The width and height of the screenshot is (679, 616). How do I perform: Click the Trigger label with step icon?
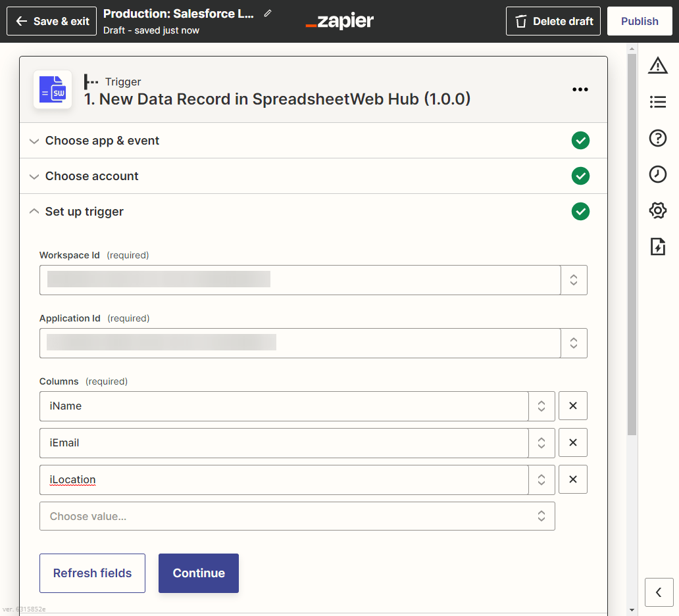(113, 82)
